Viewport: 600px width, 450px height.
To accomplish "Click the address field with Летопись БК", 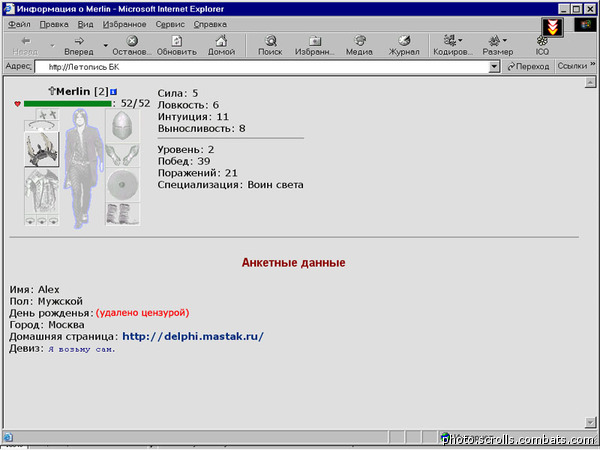I will 262,67.
